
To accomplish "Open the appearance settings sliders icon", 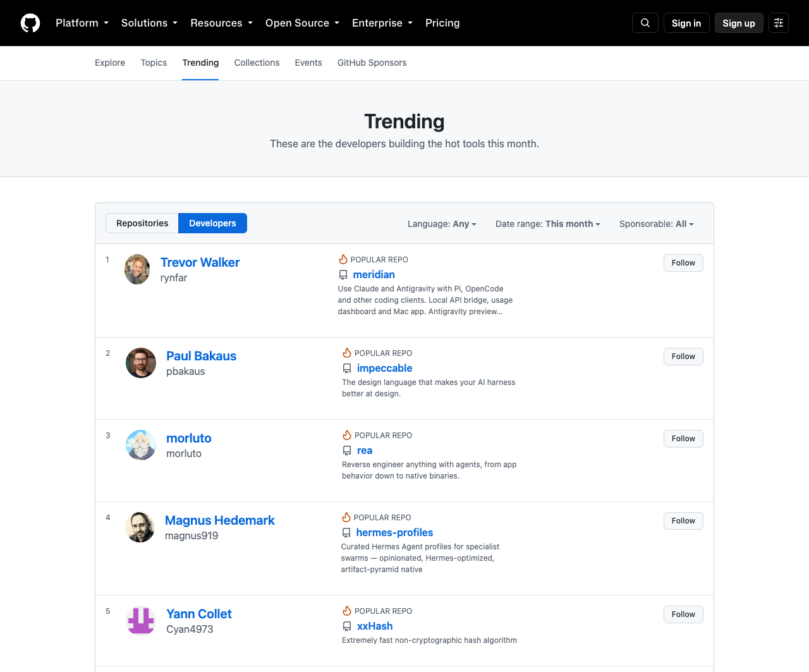I will click(x=779, y=23).
